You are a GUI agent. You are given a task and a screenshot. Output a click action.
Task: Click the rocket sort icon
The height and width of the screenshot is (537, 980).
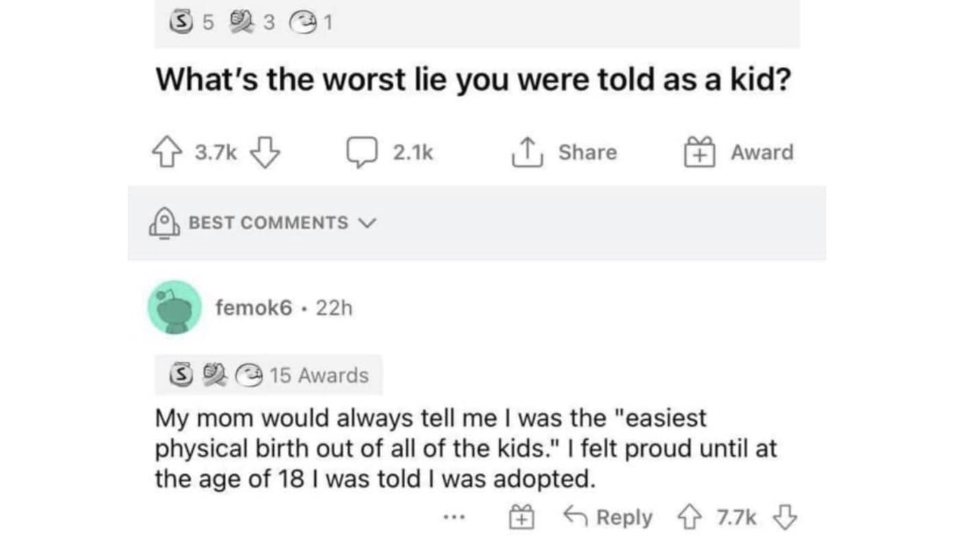[164, 223]
